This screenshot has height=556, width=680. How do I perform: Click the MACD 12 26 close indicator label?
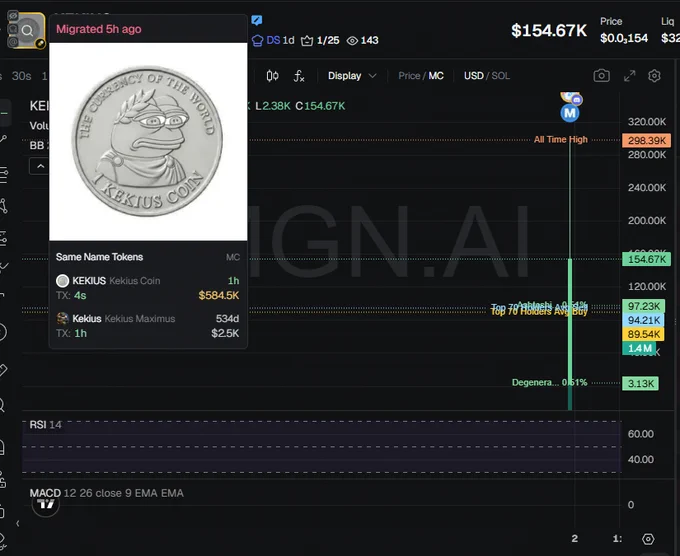pos(106,493)
